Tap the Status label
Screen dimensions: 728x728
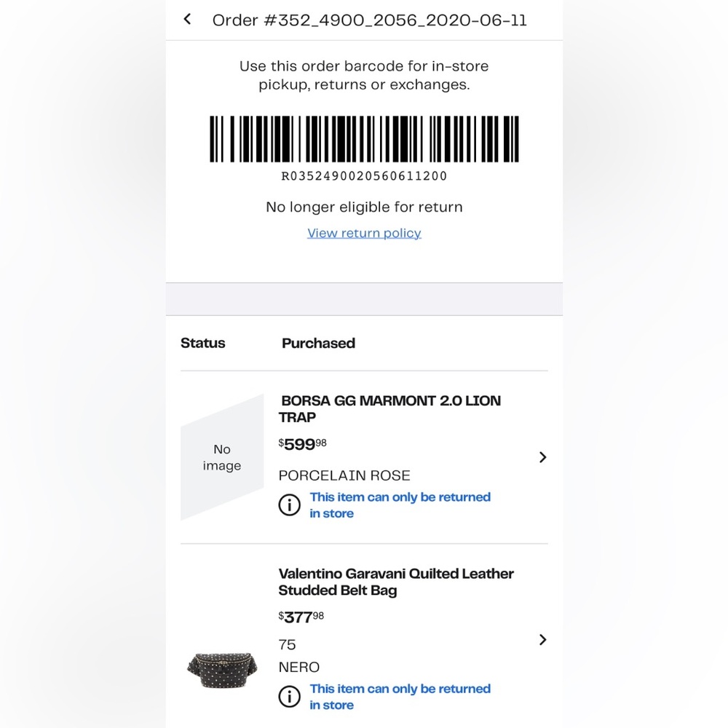203,343
